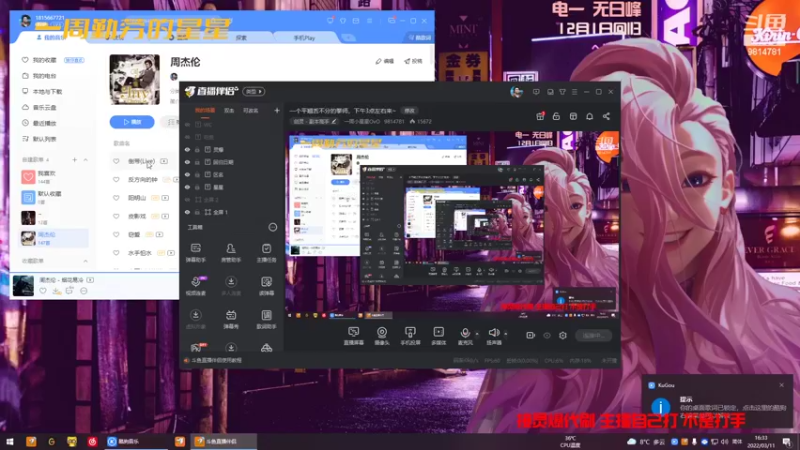Open 读弹幕 tool in streaming toolbox
The height and width of the screenshot is (450, 800).
click(266, 286)
